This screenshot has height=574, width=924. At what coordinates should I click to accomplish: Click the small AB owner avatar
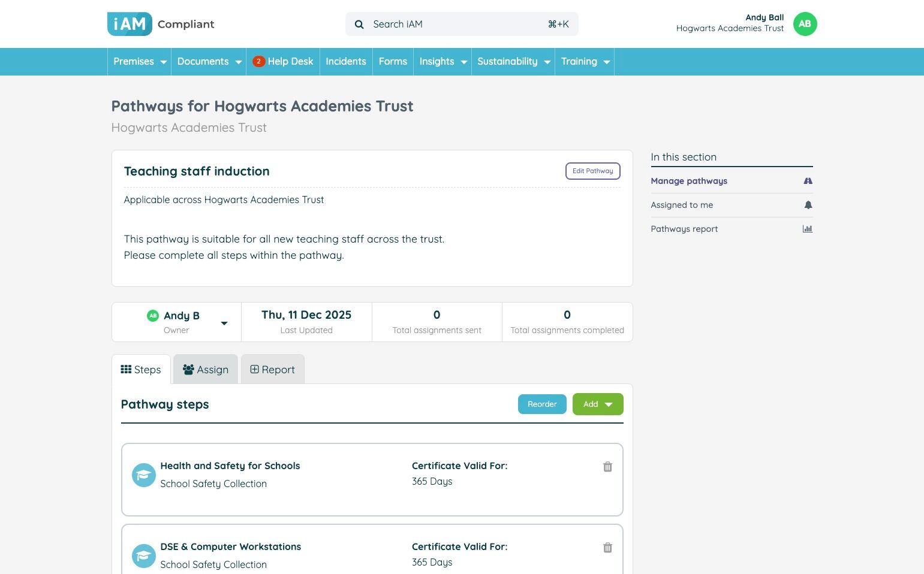(153, 315)
